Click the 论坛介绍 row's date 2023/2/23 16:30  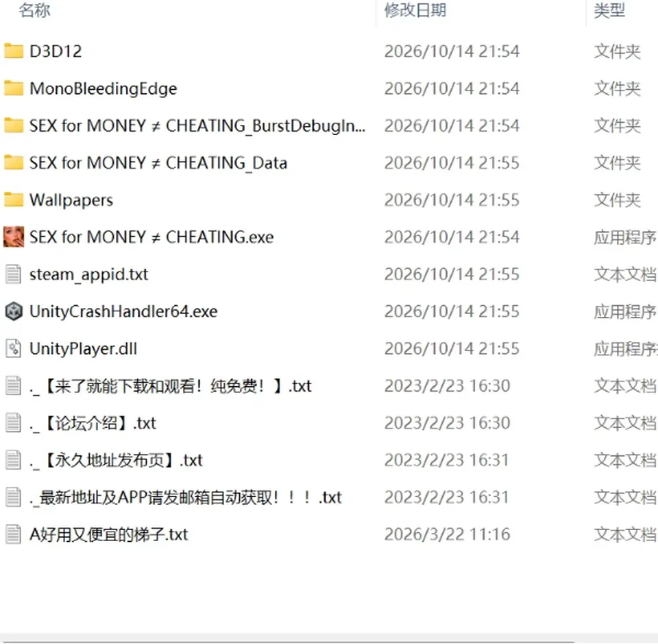(448, 423)
